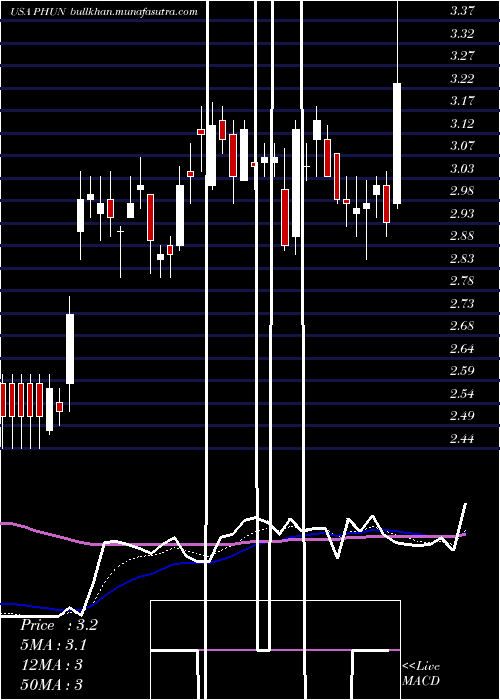Click the 2.93 price axis label

[462, 213]
